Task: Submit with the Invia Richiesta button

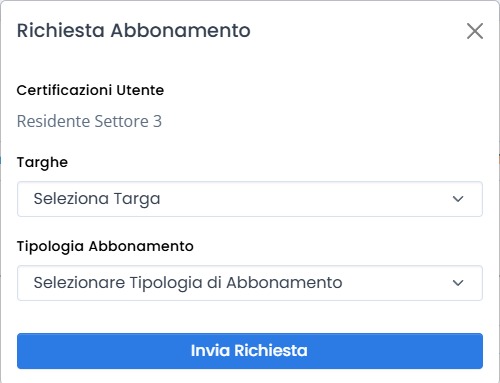Action: tap(250, 351)
